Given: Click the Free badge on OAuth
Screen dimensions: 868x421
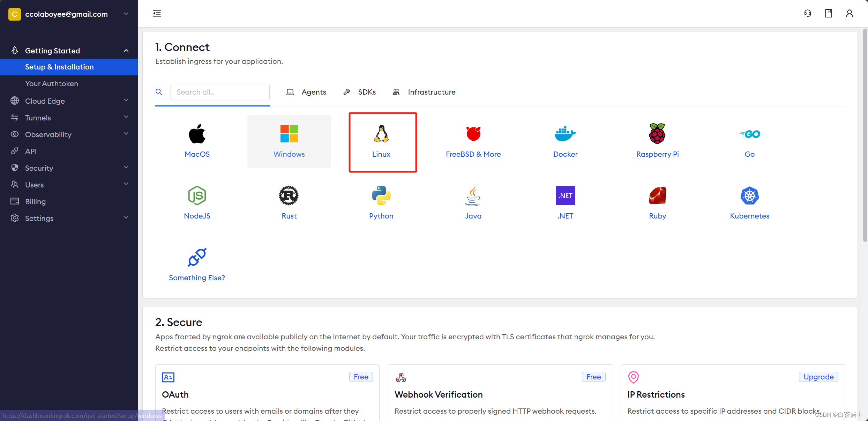Looking at the screenshot, I should point(361,377).
